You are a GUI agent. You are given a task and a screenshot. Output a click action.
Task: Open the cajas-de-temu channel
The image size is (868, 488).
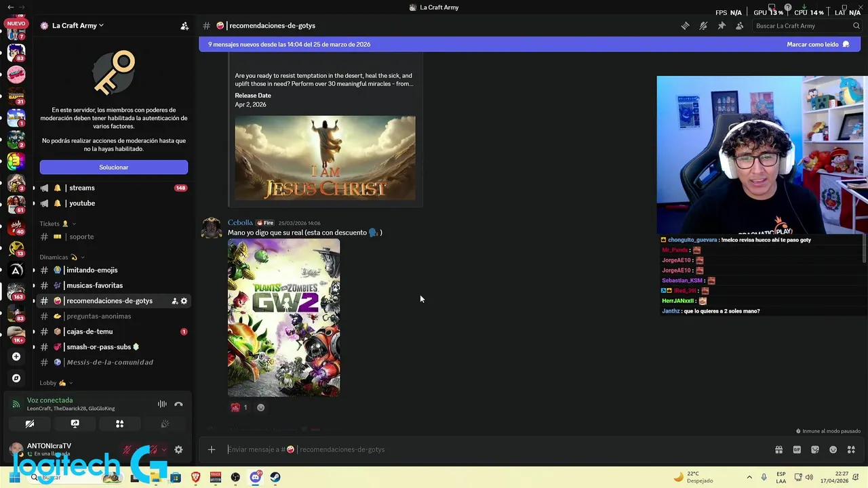pos(113,331)
